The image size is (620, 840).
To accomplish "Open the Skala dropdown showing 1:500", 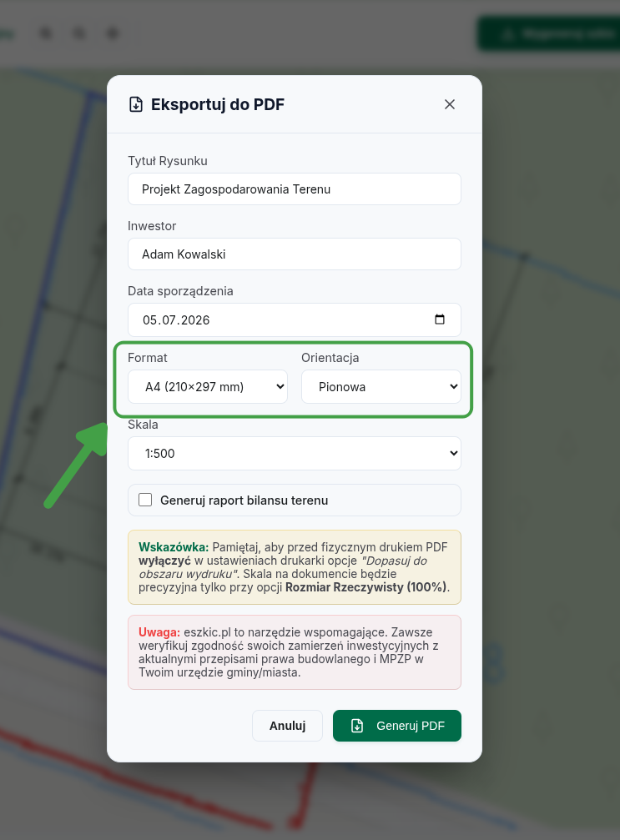I will click(x=295, y=453).
